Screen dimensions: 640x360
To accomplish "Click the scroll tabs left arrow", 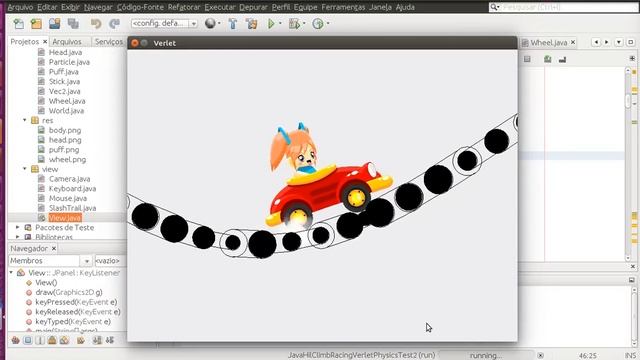I will (x=596, y=42).
